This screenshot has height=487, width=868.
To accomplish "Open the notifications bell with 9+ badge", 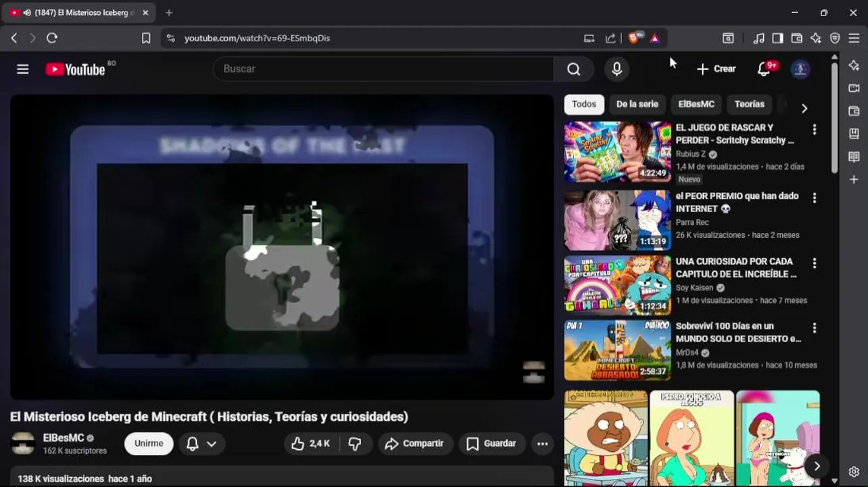I will [x=764, y=69].
